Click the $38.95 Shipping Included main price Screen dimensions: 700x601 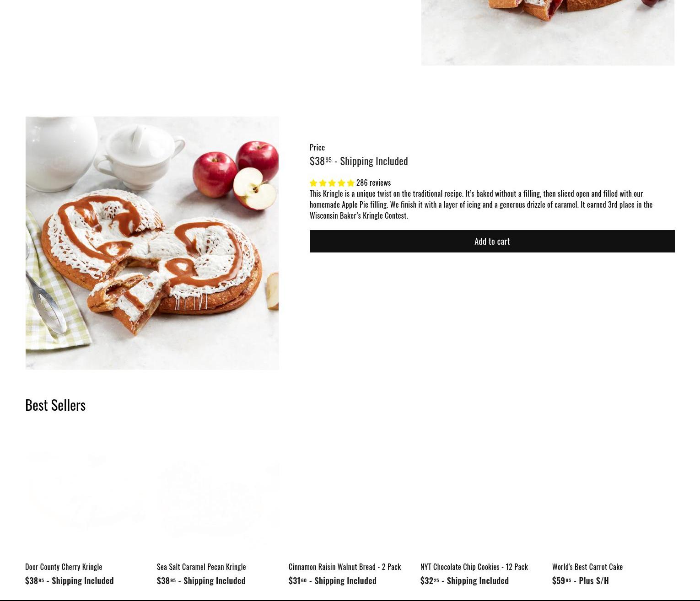(x=359, y=161)
